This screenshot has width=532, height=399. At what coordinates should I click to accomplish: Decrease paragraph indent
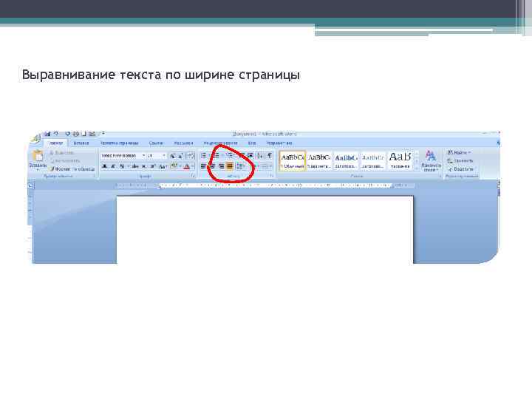242,156
